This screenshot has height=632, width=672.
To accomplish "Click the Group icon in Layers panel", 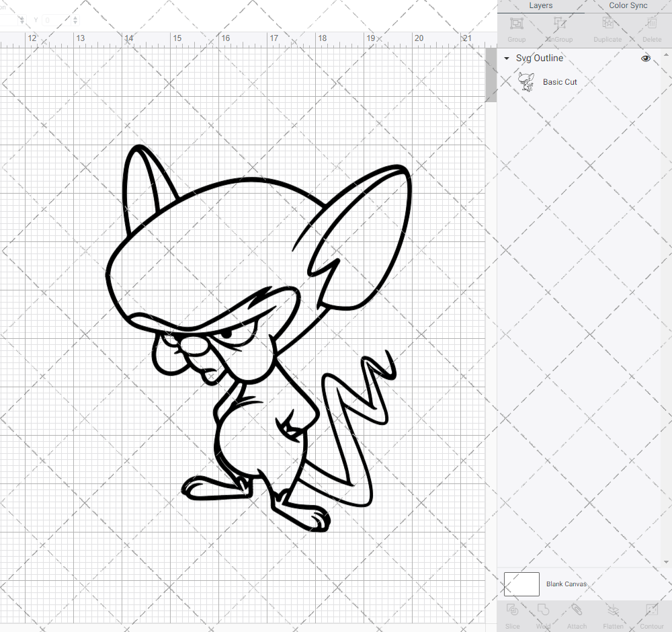I will [516, 23].
